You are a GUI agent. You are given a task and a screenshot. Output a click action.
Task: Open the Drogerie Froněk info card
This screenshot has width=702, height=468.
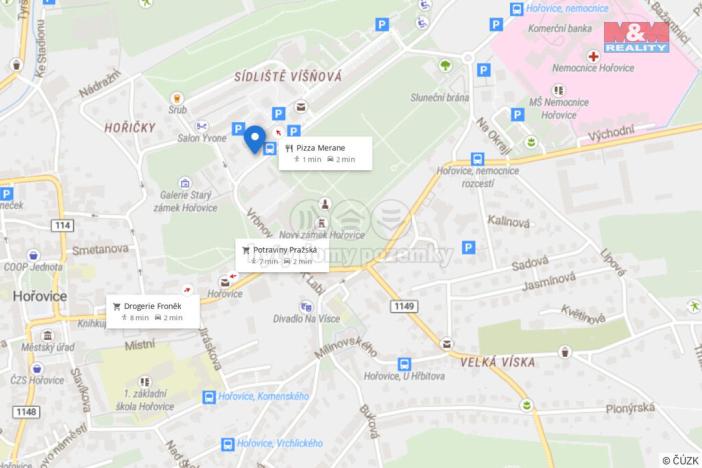[153, 312]
